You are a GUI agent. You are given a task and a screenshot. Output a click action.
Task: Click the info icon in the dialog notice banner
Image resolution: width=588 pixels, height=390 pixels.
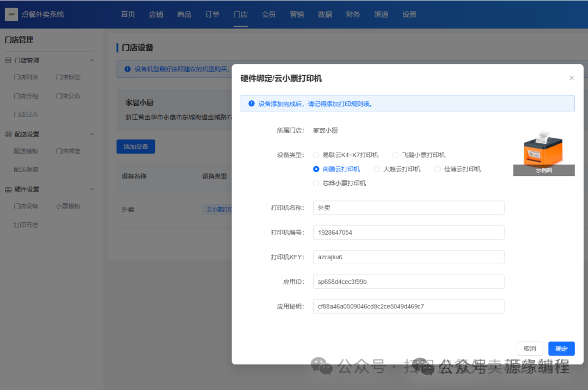pos(252,103)
